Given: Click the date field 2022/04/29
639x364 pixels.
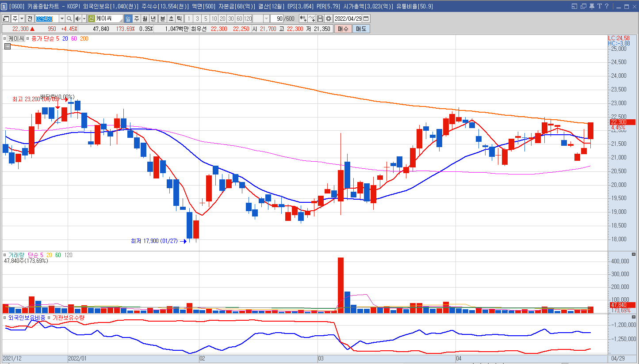Looking at the screenshot, I should click(348, 19).
